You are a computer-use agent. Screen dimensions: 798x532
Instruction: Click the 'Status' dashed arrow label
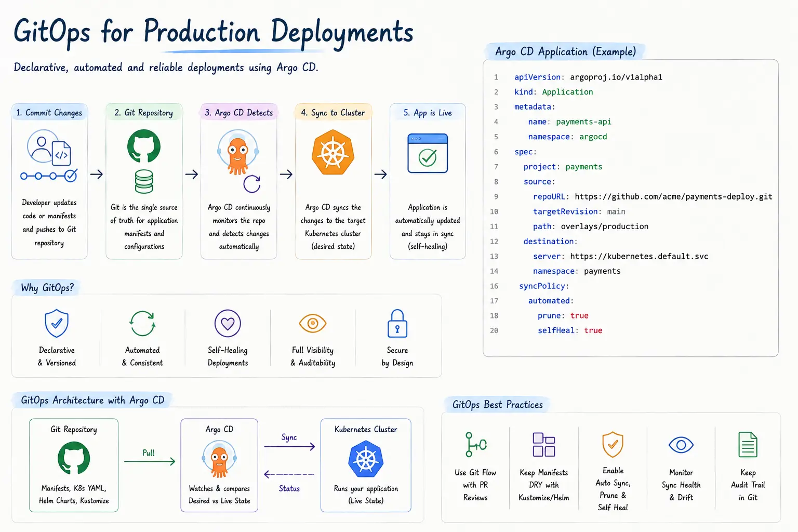pyautogui.click(x=289, y=488)
